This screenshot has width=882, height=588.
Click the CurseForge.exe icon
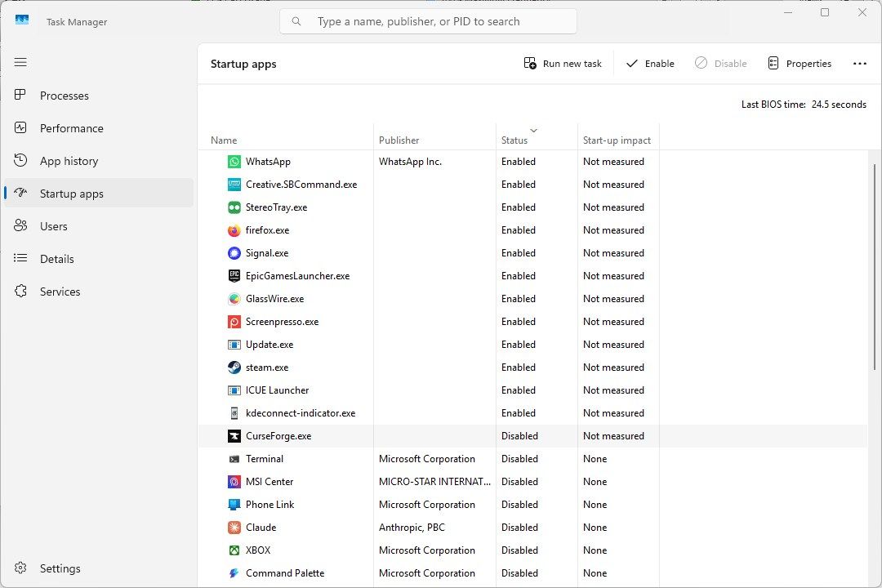click(x=234, y=436)
